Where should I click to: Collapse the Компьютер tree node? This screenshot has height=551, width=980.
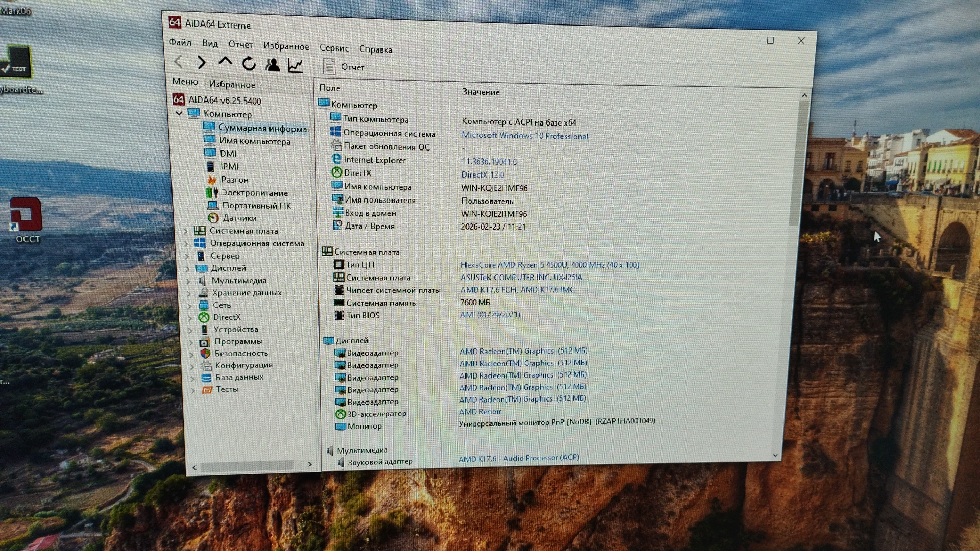(179, 113)
